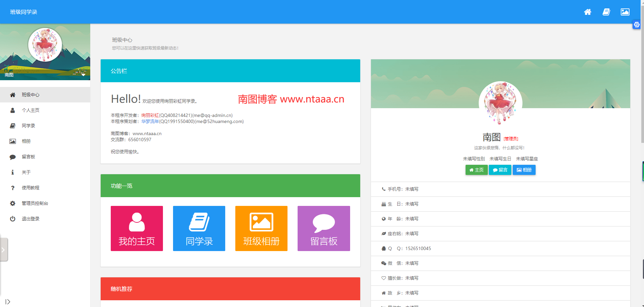
Task: Click the home icon in top bar
Action: [587, 12]
